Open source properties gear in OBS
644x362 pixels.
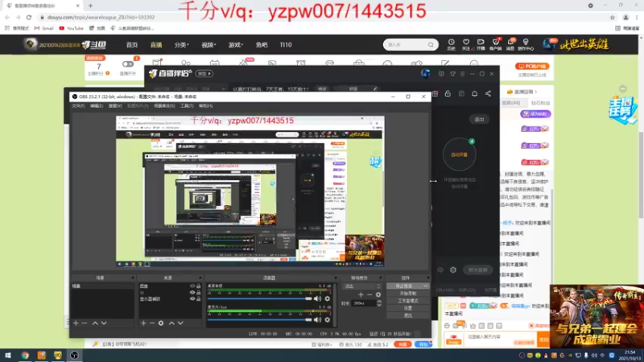click(161, 323)
